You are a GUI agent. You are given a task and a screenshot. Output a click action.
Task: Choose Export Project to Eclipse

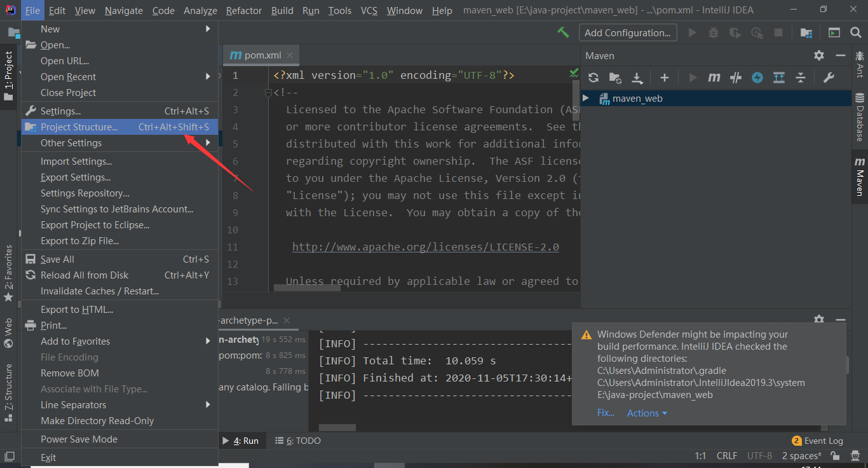[120, 225]
